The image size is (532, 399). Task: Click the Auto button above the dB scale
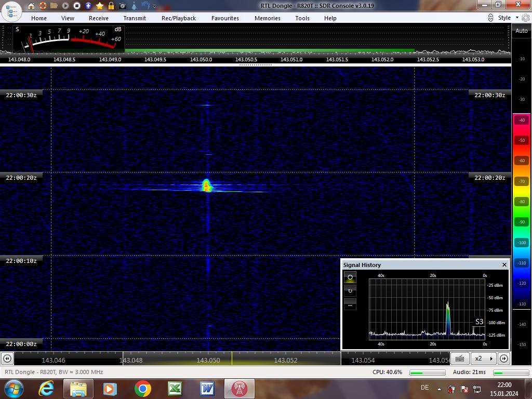point(522,31)
